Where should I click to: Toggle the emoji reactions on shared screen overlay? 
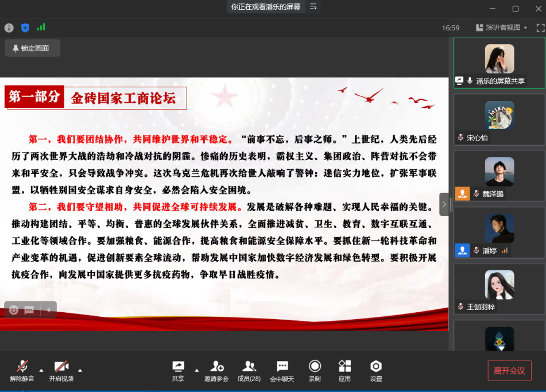pyautogui.click(x=13, y=309)
